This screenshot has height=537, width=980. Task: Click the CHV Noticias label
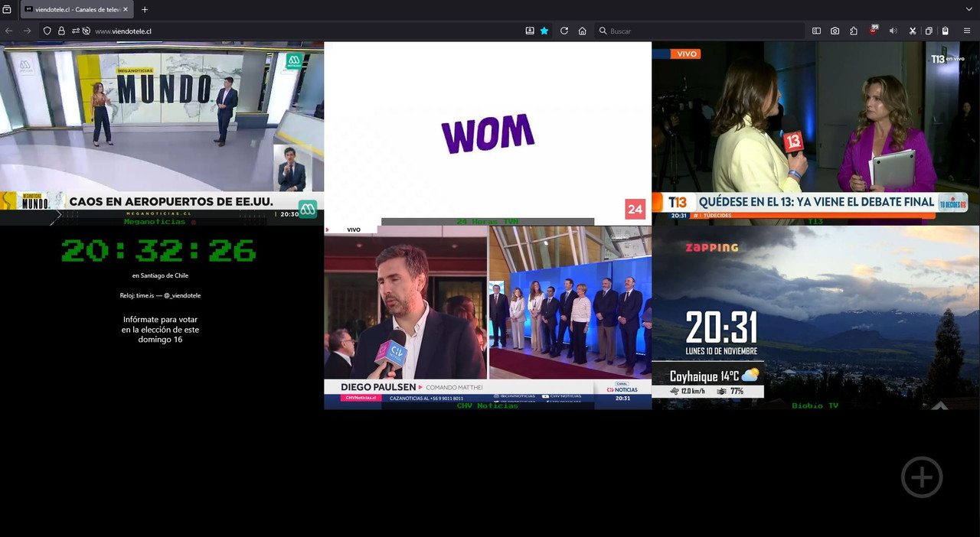point(488,405)
